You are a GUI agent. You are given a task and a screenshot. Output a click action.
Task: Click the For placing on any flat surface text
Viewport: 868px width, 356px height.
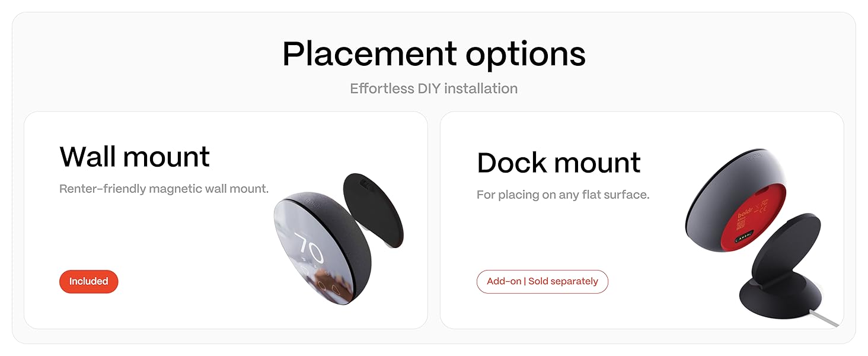pyautogui.click(x=563, y=195)
